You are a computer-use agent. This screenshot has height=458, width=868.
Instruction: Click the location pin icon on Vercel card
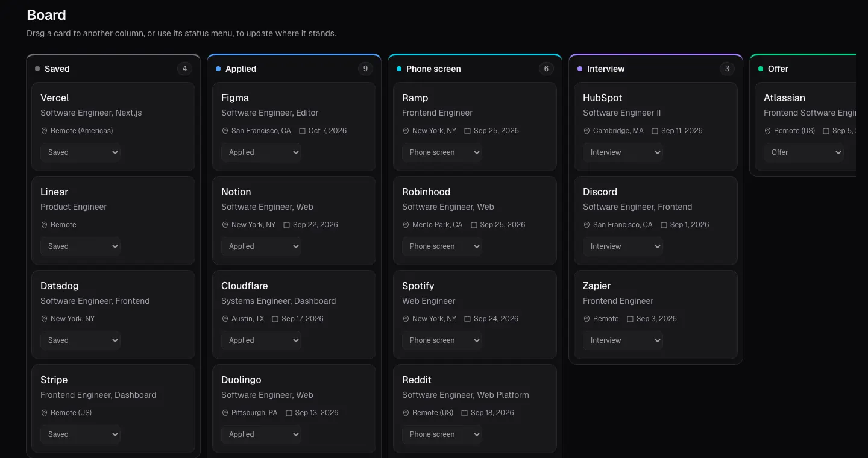point(44,131)
